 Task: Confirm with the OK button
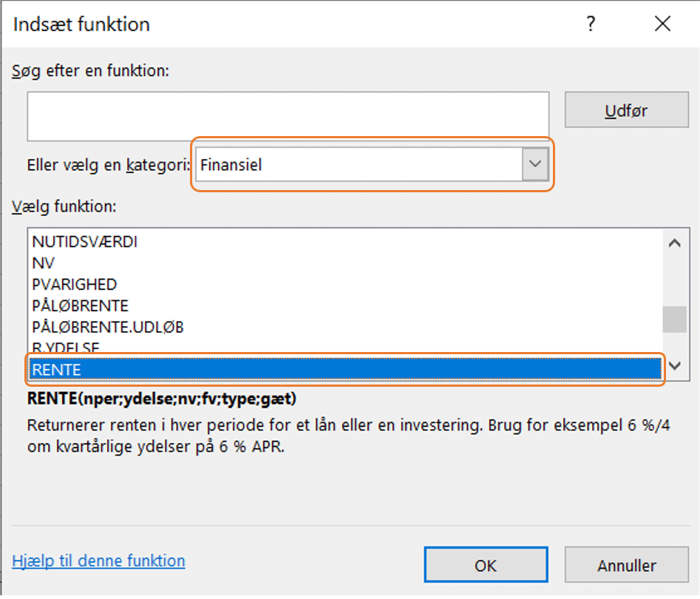(486, 566)
